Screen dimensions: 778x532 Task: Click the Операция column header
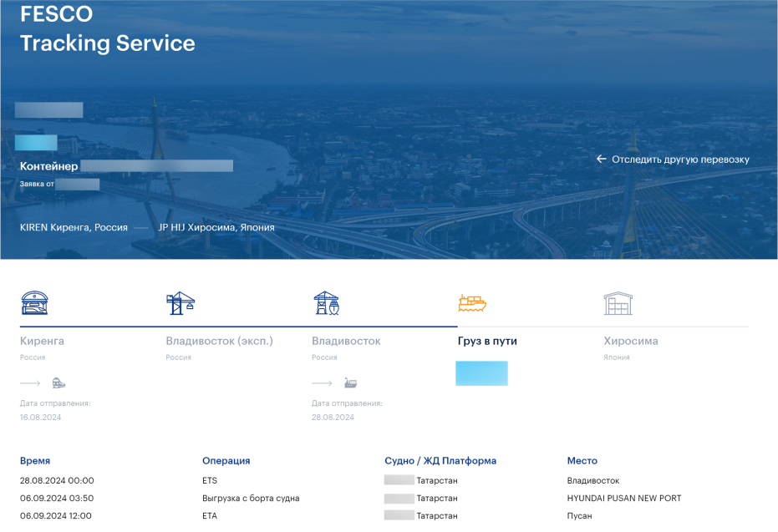pos(226,461)
